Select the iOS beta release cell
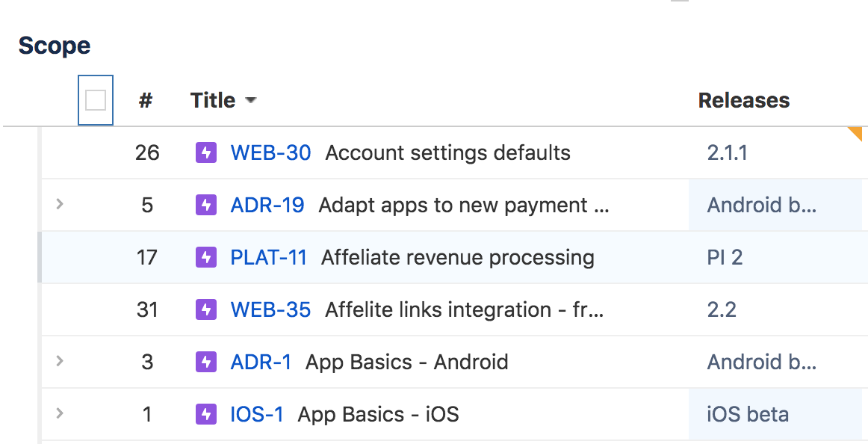Viewport: 868px width, 444px height. pos(775,415)
